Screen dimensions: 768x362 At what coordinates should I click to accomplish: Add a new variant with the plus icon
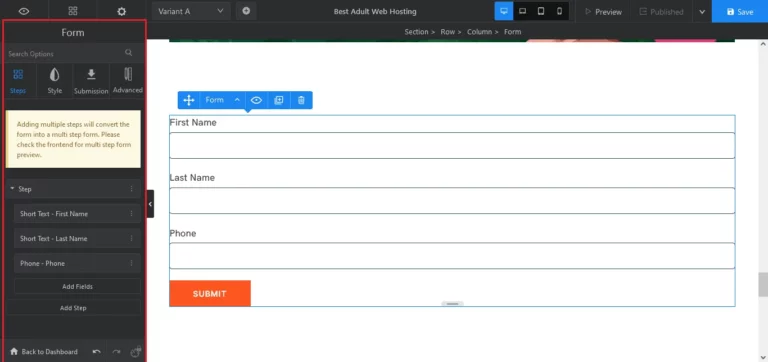[246, 11]
